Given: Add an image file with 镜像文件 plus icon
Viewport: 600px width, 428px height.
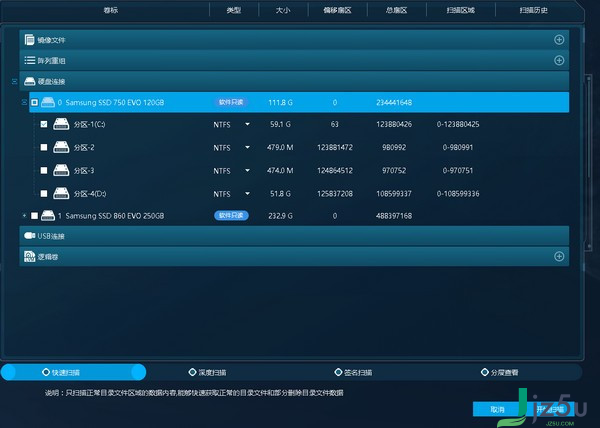Looking at the screenshot, I should pyautogui.click(x=559, y=40).
